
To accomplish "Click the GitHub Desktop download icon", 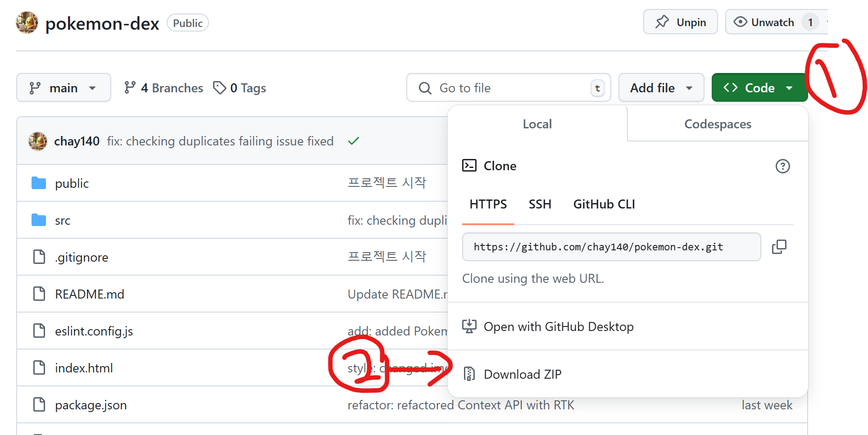I will [469, 326].
